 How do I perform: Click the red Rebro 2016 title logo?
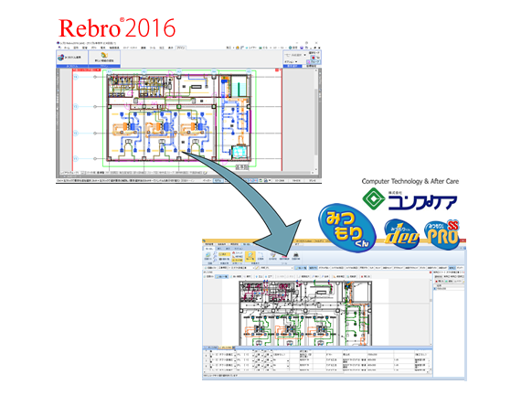point(117,27)
